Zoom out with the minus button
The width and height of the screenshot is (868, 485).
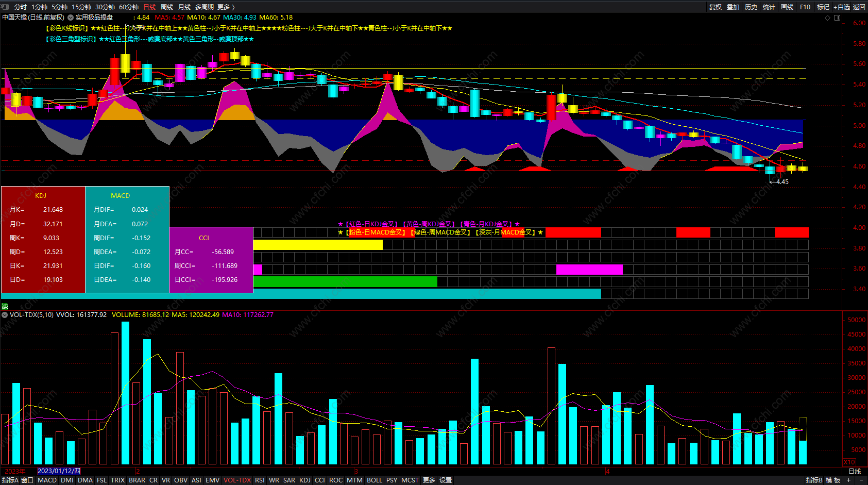tap(861, 480)
